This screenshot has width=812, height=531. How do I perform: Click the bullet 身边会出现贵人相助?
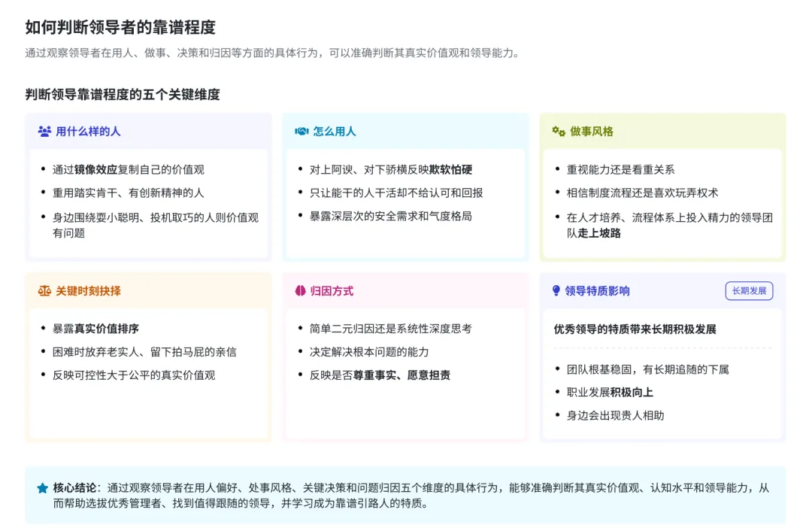coord(615,415)
